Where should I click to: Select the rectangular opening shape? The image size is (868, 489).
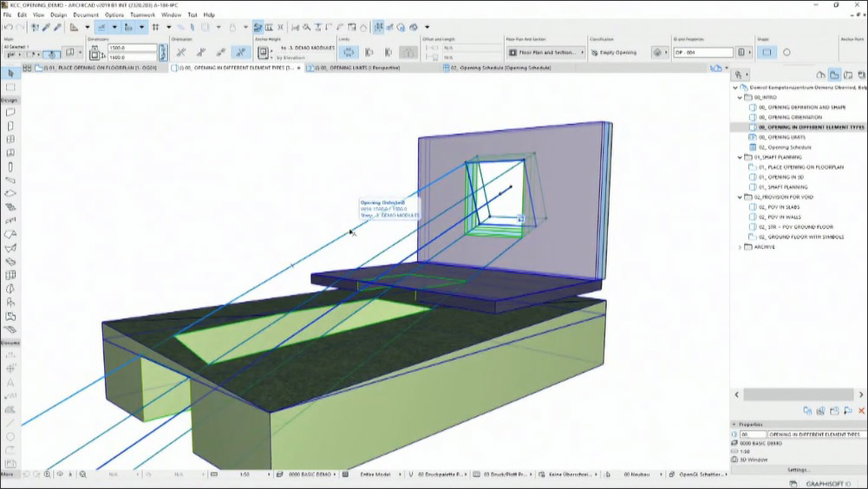pyautogui.click(x=767, y=53)
